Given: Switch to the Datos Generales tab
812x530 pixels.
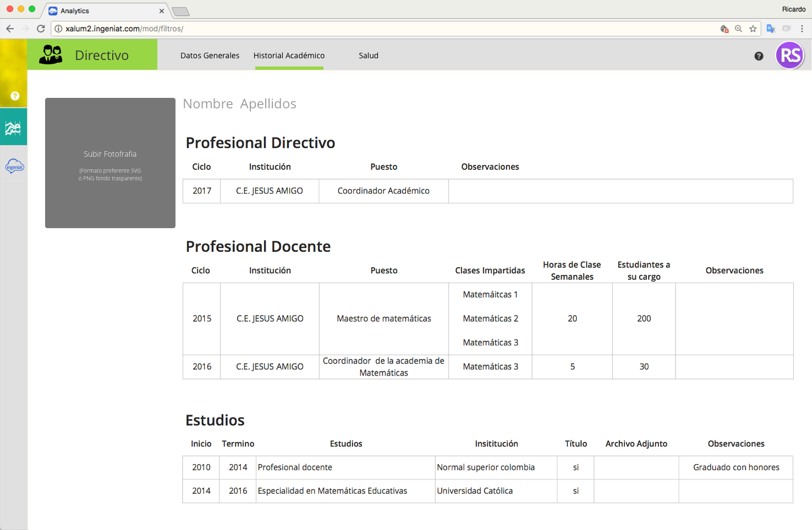Looking at the screenshot, I should tap(210, 56).
